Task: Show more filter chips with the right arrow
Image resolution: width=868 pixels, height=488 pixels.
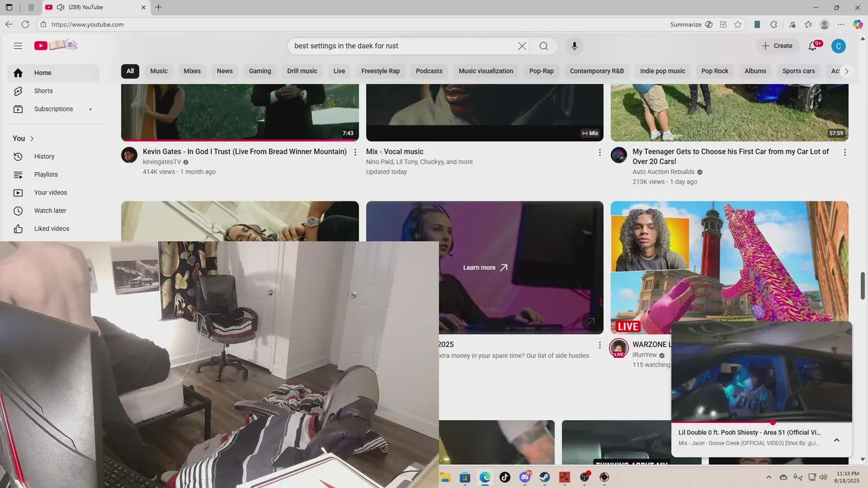Action: pos(846,71)
